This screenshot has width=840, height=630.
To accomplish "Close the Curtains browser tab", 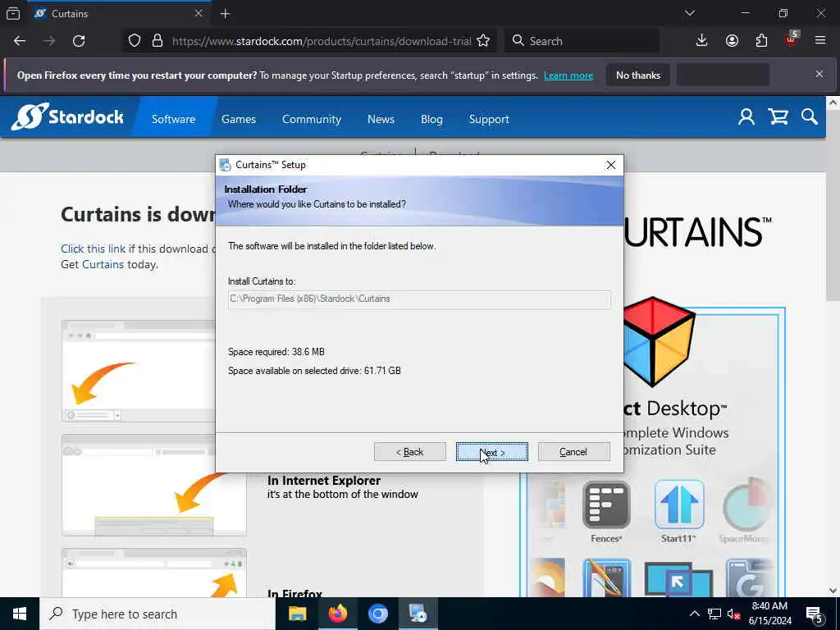I will [199, 13].
